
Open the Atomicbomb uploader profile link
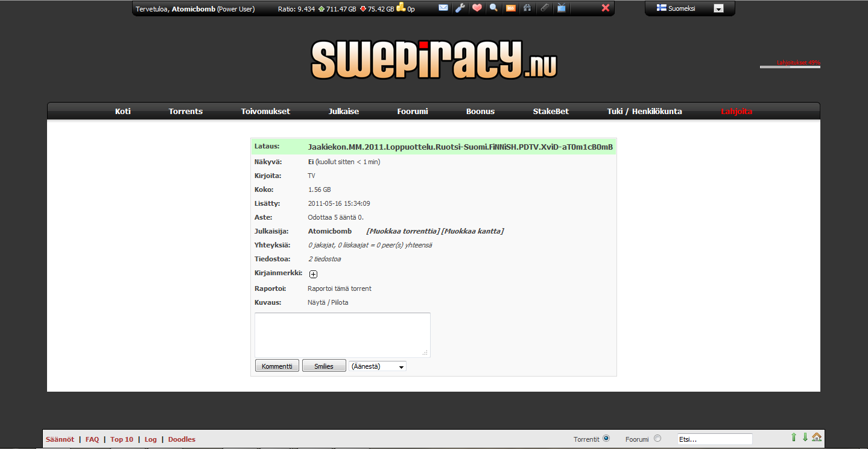click(330, 231)
